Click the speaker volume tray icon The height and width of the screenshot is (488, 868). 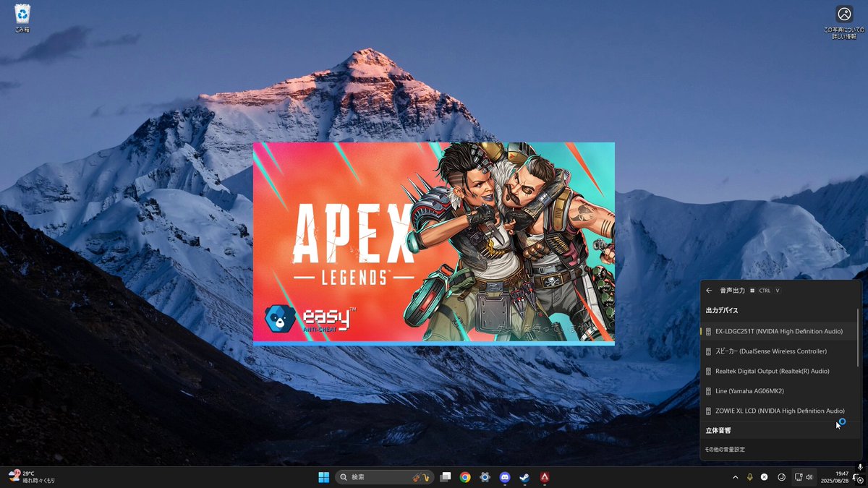click(809, 477)
